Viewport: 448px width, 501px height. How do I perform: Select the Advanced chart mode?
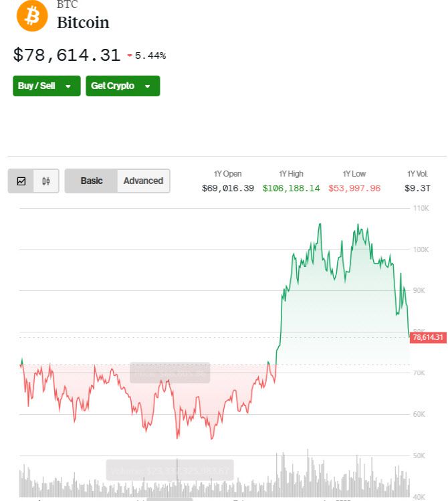click(143, 181)
